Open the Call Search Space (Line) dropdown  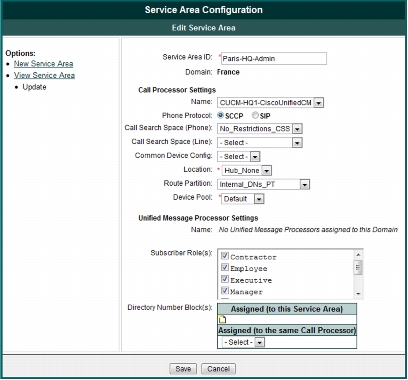[x=260, y=143]
